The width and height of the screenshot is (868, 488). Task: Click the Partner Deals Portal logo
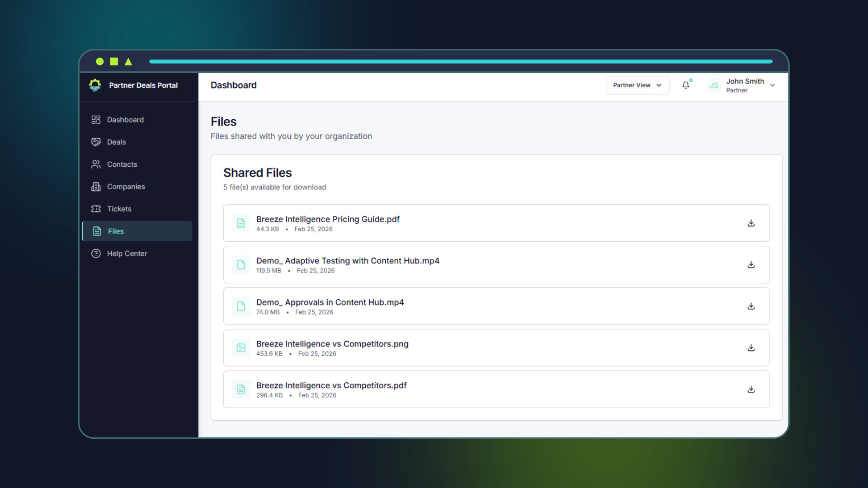tap(95, 85)
